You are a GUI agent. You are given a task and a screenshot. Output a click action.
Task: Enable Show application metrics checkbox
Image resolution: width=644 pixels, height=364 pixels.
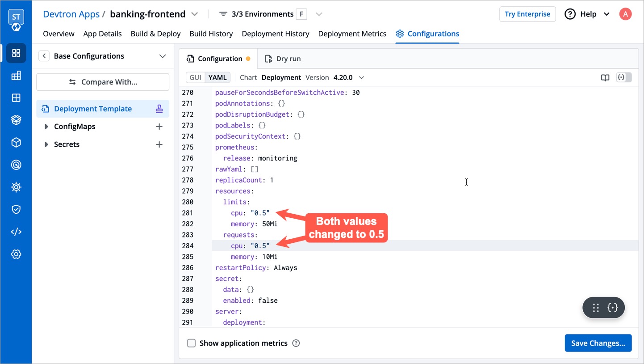point(192,343)
